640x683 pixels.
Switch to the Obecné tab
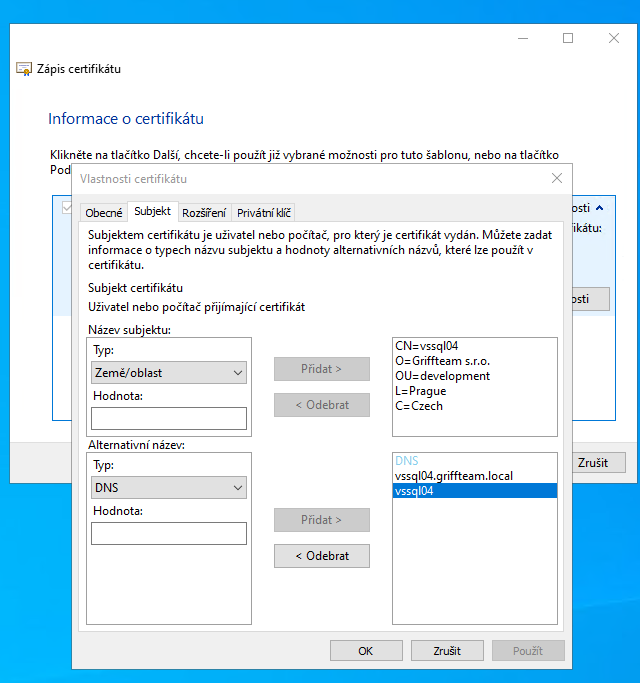pyautogui.click(x=103, y=213)
